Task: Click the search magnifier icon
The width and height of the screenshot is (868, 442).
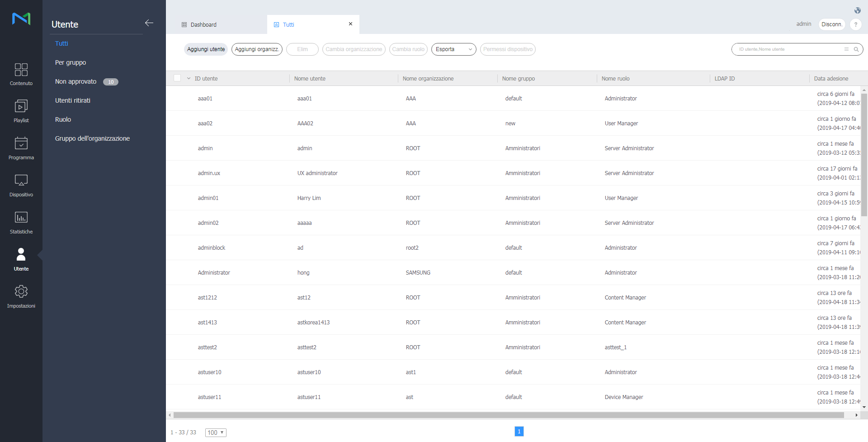Action: point(856,49)
